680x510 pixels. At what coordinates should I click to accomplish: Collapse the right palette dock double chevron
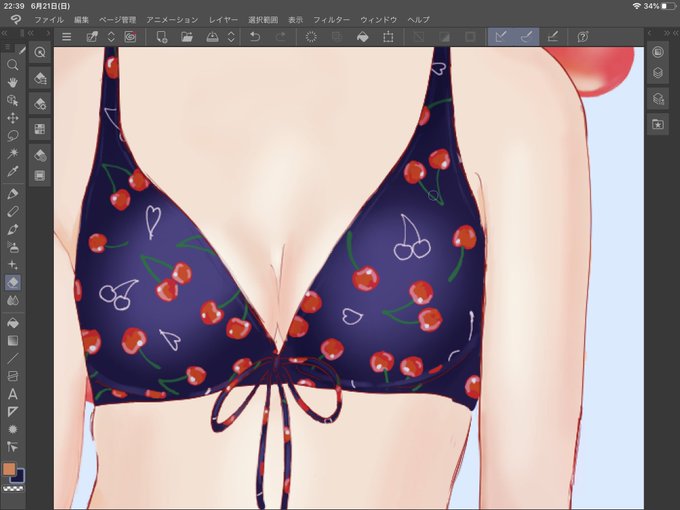(x=668, y=33)
